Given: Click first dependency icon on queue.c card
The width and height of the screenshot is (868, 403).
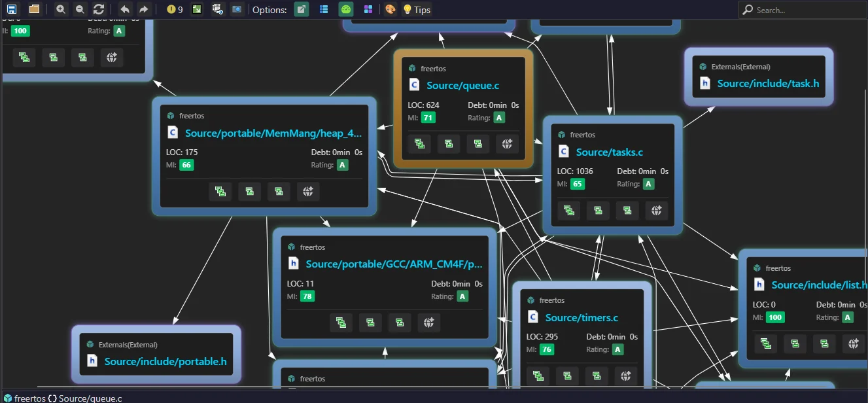Looking at the screenshot, I should [x=419, y=144].
